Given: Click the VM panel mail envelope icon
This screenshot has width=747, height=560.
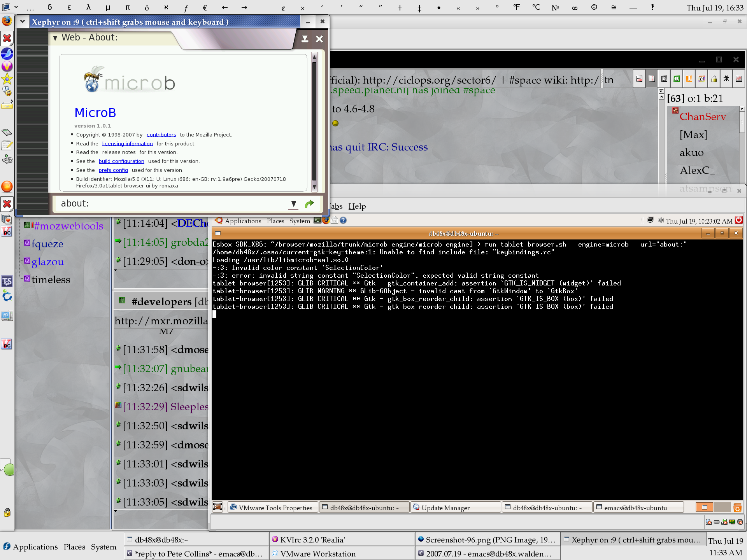Looking at the screenshot, I should tap(334, 220).
